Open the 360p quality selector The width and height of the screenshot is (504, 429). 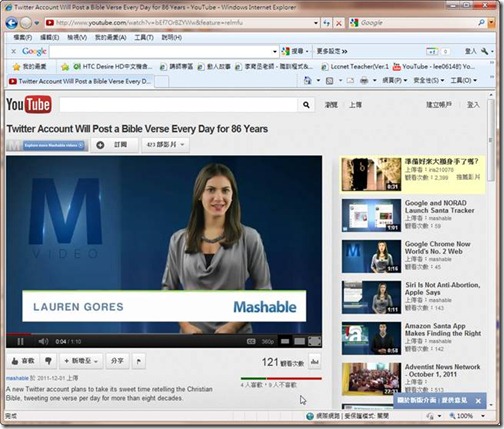[x=268, y=342]
